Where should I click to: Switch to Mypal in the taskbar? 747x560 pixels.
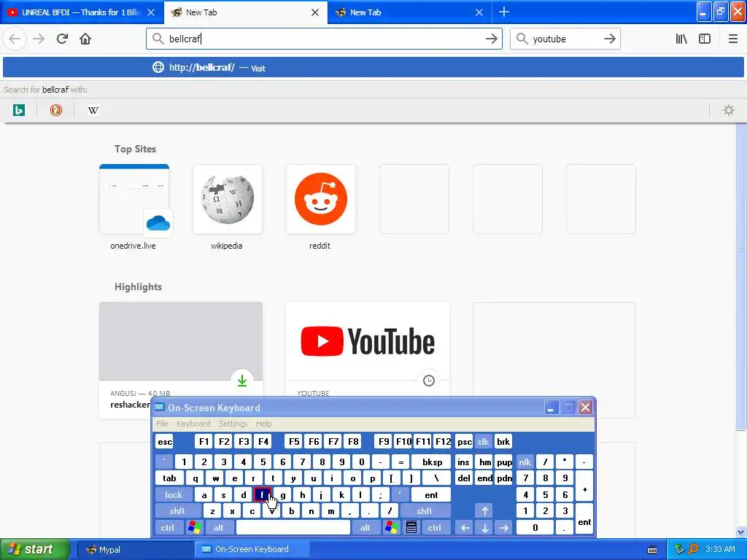click(x=134, y=550)
